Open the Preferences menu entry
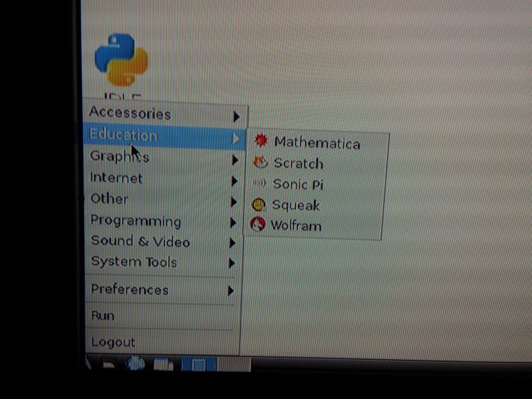This screenshot has height=399, width=532. 163,290
